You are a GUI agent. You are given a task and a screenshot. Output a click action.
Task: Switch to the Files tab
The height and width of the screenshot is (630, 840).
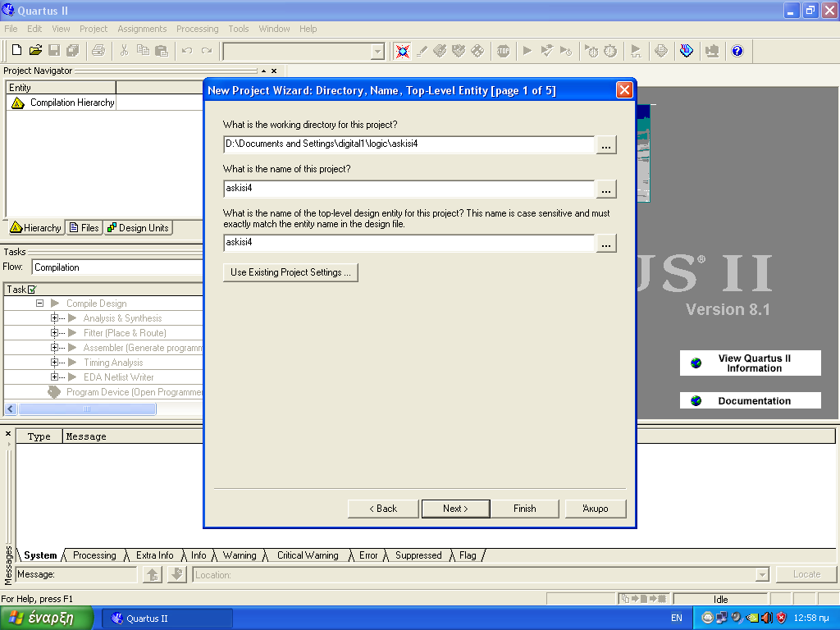point(84,228)
